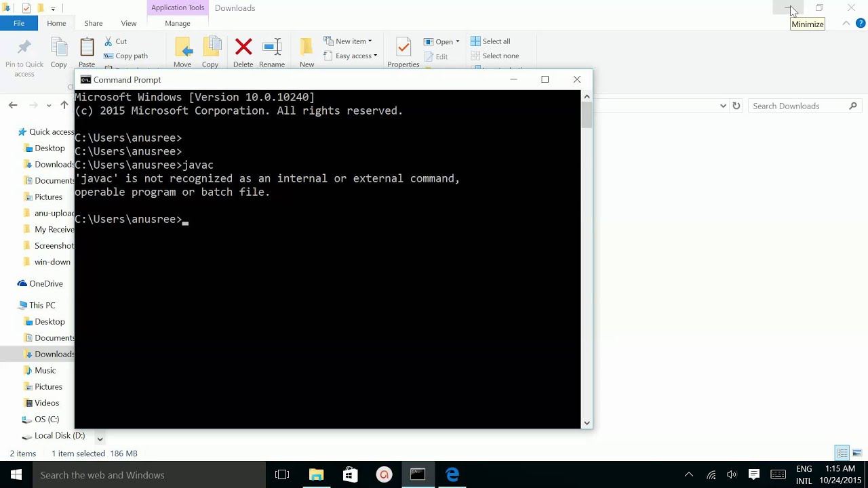Expand the Open button dropdown

(457, 41)
